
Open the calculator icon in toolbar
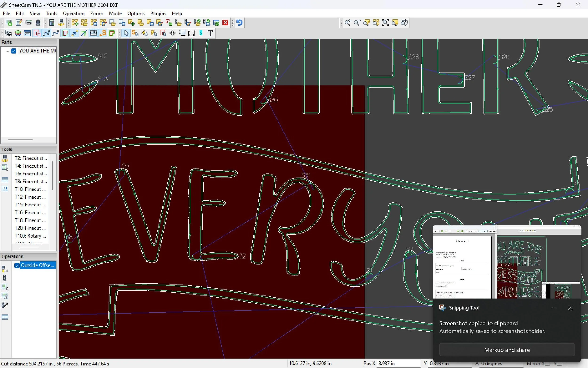[x=52, y=23]
